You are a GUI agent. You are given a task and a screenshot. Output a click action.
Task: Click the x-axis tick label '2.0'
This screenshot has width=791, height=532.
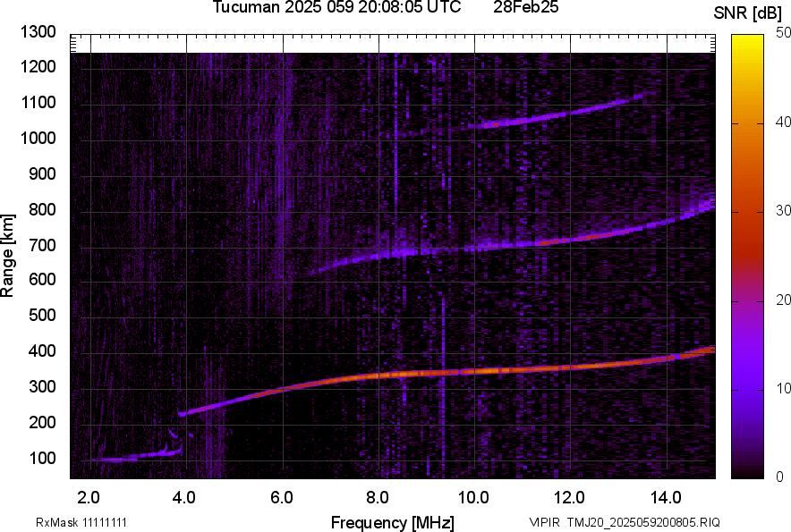pyautogui.click(x=89, y=498)
